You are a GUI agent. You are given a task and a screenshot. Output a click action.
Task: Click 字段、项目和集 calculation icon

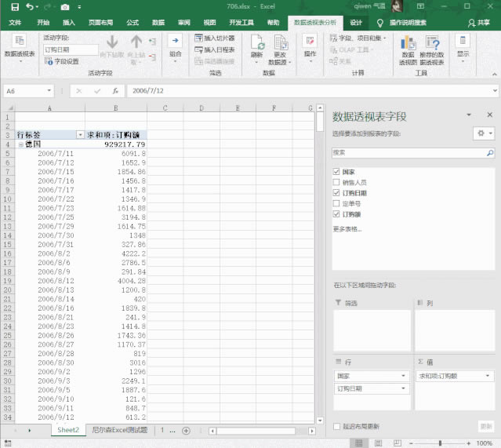333,38
